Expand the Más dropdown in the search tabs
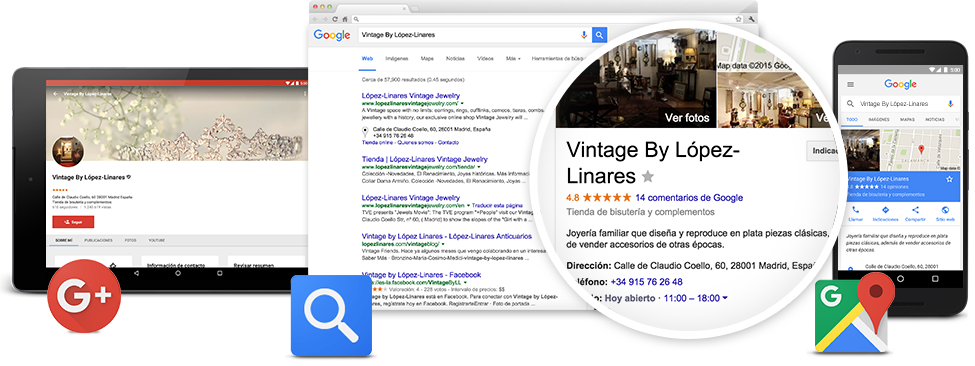Image resolution: width=975 pixels, height=366 pixels. click(x=514, y=58)
